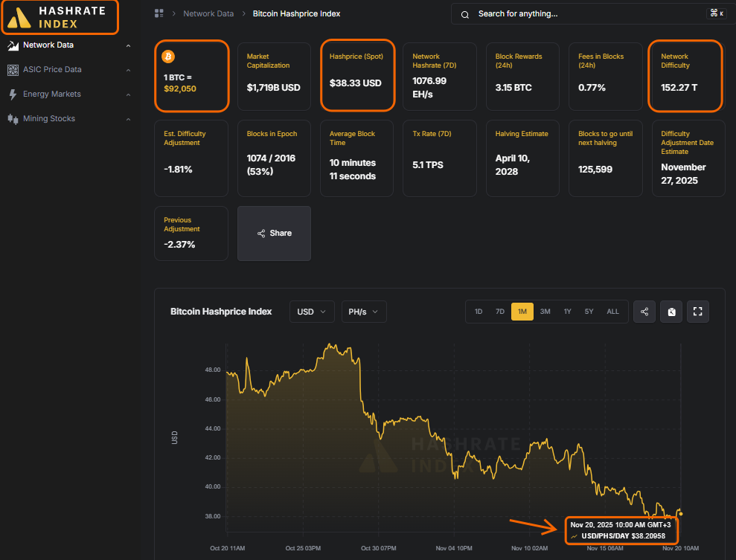Collapse the Network Data section chevron
This screenshot has width=736, height=560.
[x=128, y=45]
